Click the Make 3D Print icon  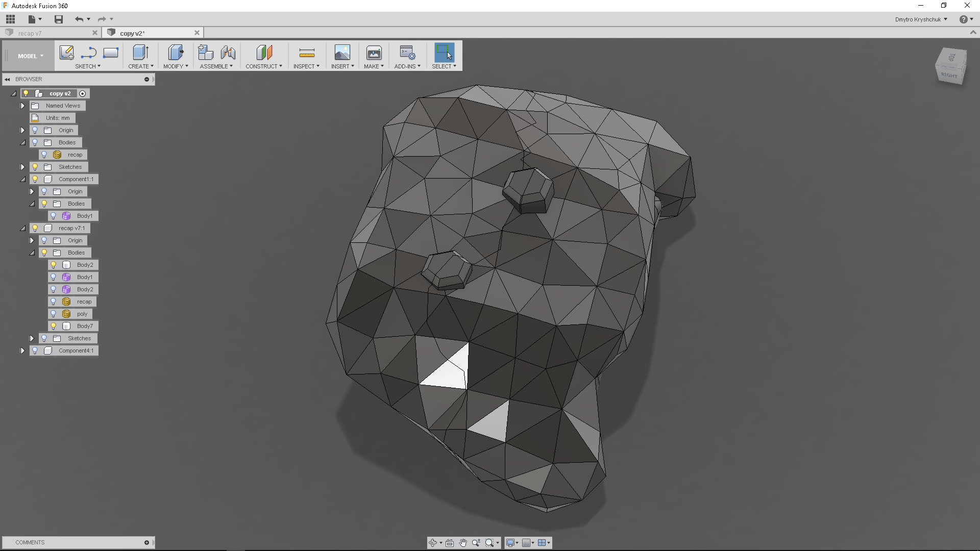(x=374, y=53)
